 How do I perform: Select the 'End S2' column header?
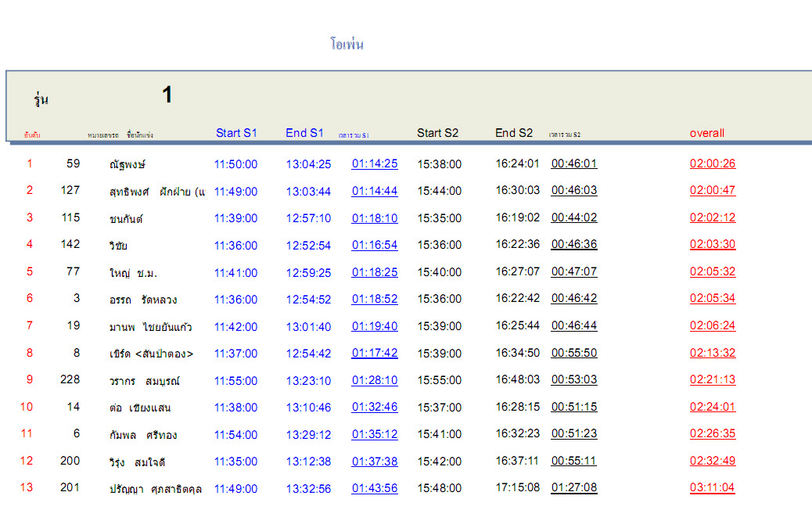[514, 133]
